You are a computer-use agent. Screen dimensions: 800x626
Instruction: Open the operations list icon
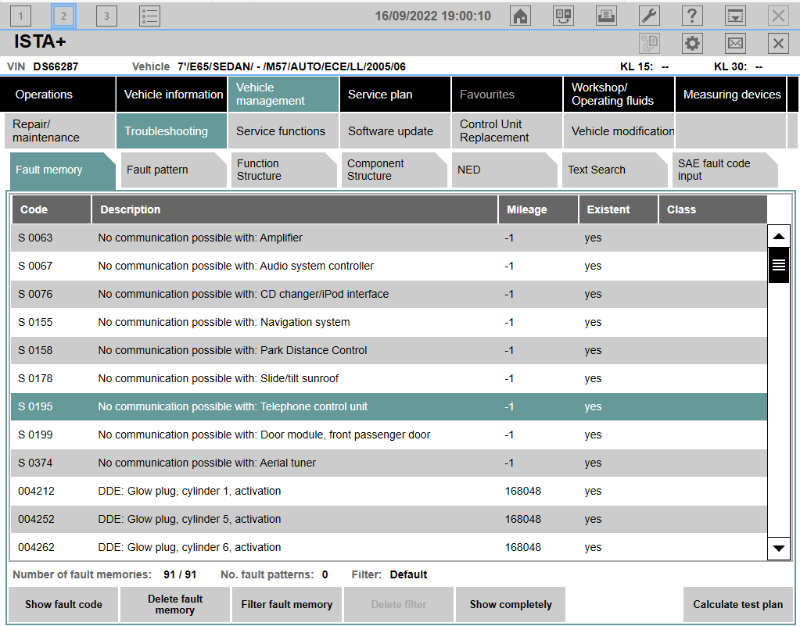(x=149, y=16)
